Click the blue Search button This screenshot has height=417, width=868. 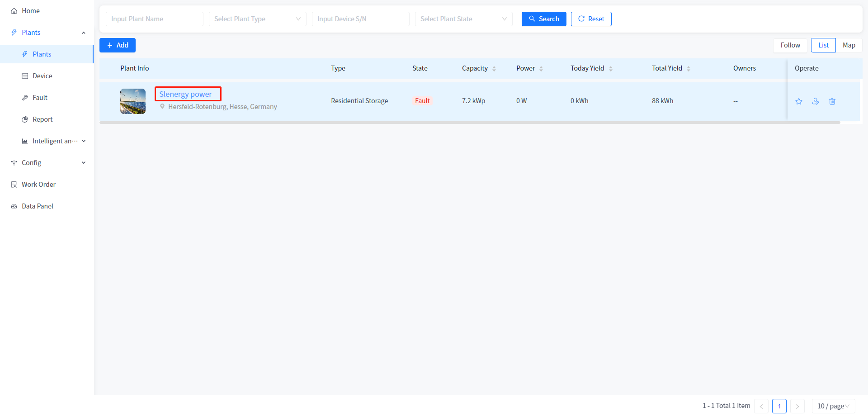544,19
